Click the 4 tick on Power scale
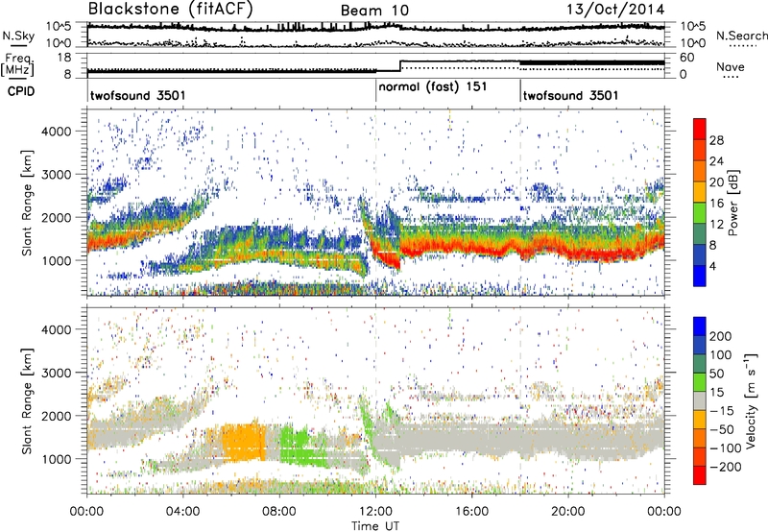 click(x=713, y=266)
